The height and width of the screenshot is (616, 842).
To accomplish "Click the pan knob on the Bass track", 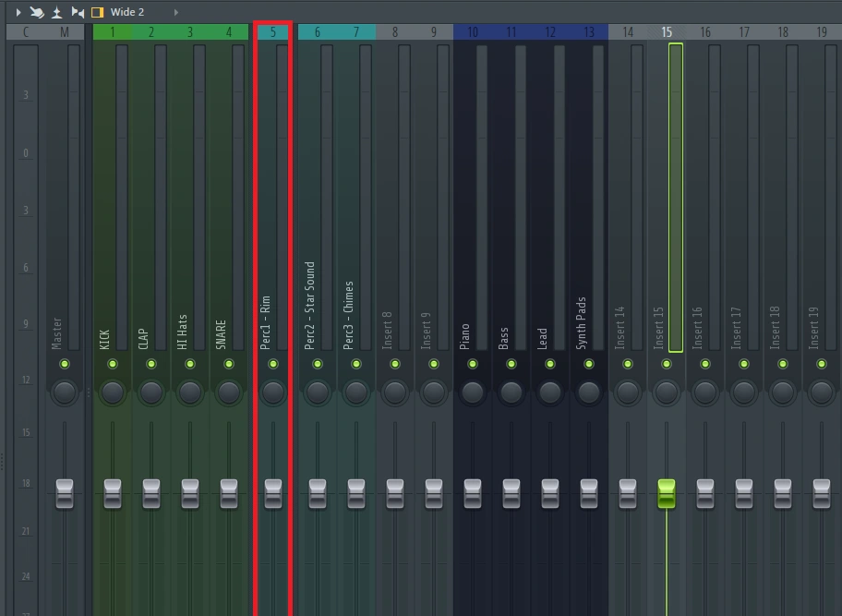I will coord(511,393).
